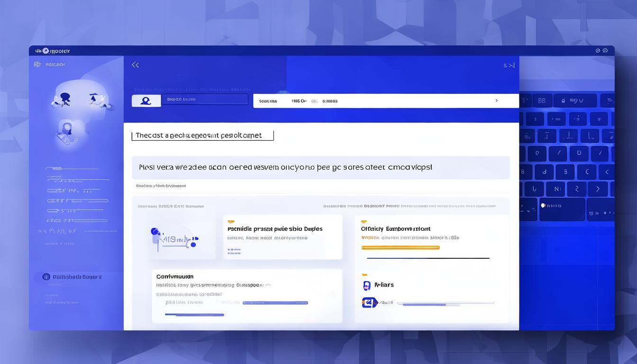Click the round icon in the highlighted sidebar item

[x=46, y=277]
